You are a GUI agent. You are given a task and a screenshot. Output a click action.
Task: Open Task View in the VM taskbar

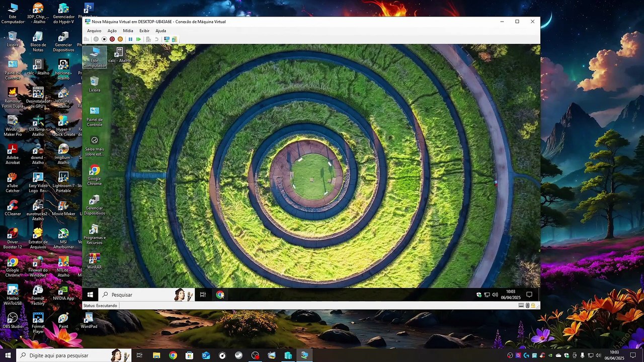click(203, 295)
